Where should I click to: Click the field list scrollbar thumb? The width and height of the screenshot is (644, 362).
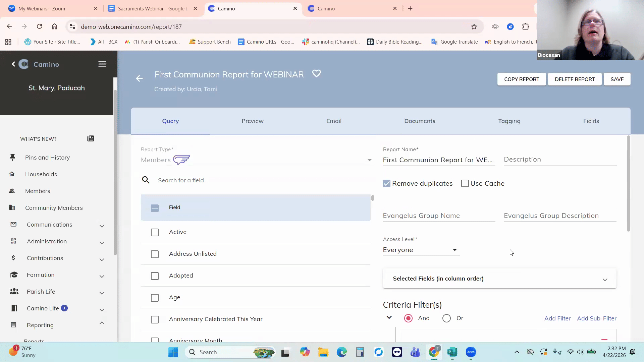coord(372,198)
